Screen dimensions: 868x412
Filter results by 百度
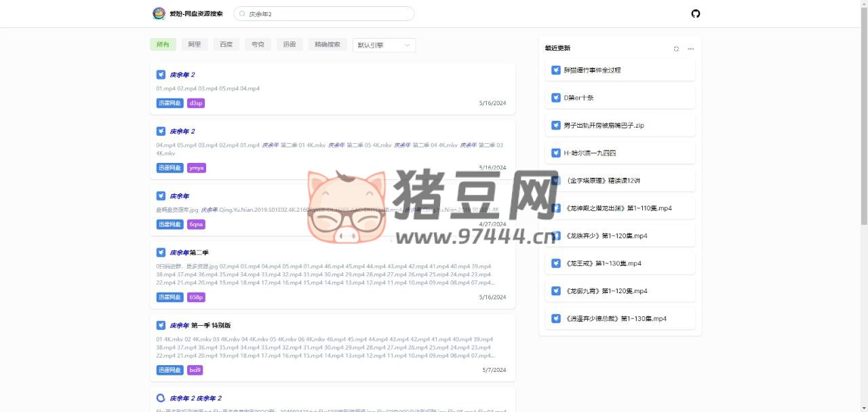[x=226, y=45]
